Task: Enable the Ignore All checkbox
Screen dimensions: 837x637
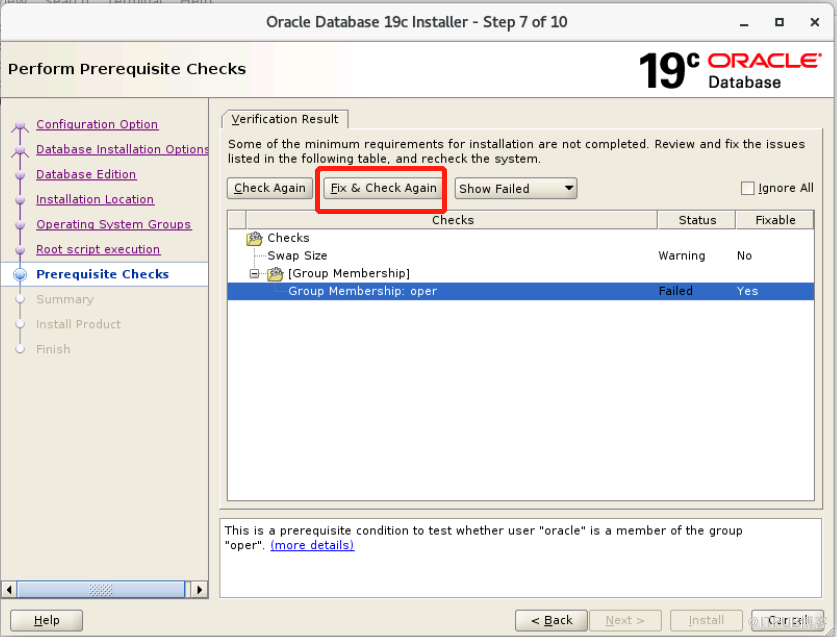Action: [748, 188]
